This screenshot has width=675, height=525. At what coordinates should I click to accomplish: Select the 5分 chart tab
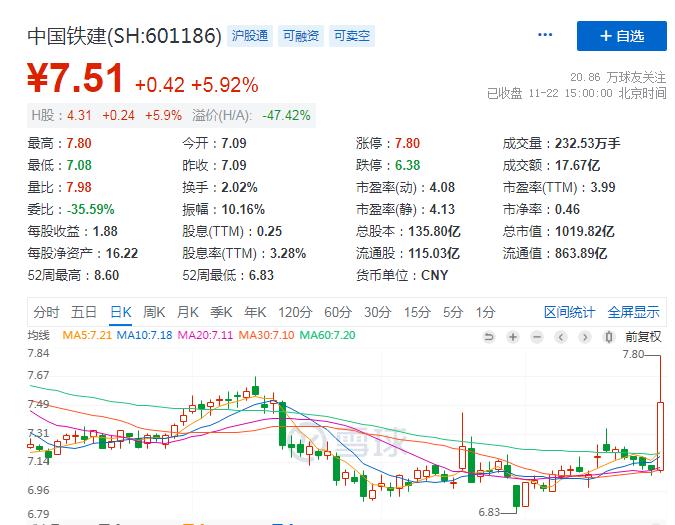[x=453, y=312]
